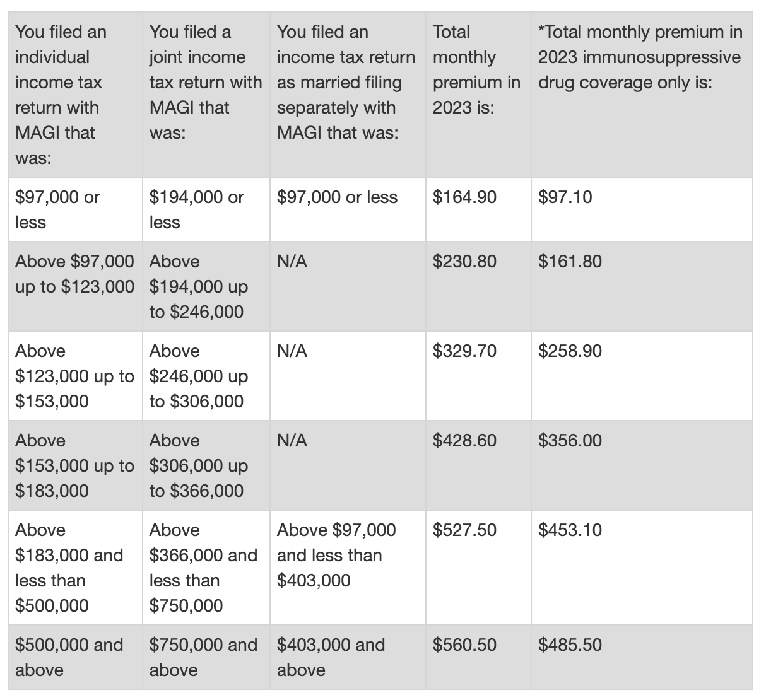The height and width of the screenshot is (700, 766).
Task: Select the $453.10 premium value
Action: point(570,530)
